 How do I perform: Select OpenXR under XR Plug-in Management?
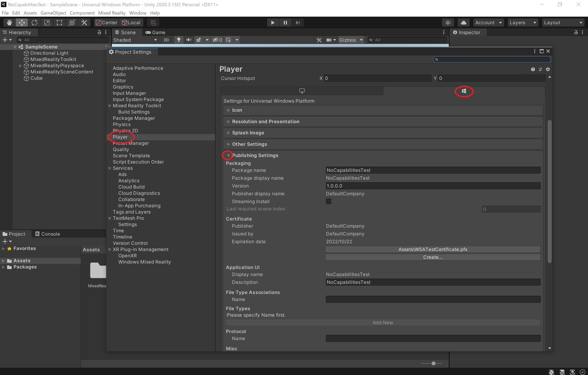point(127,256)
